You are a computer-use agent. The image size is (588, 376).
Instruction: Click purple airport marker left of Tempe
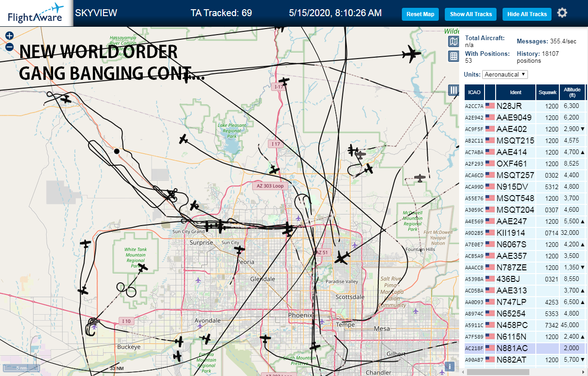(322, 321)
